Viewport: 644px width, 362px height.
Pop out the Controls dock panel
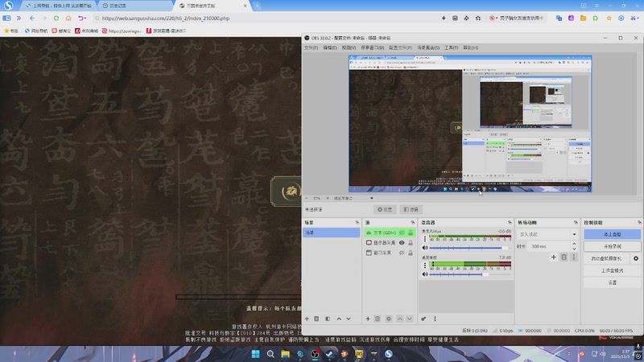(639, 223)
